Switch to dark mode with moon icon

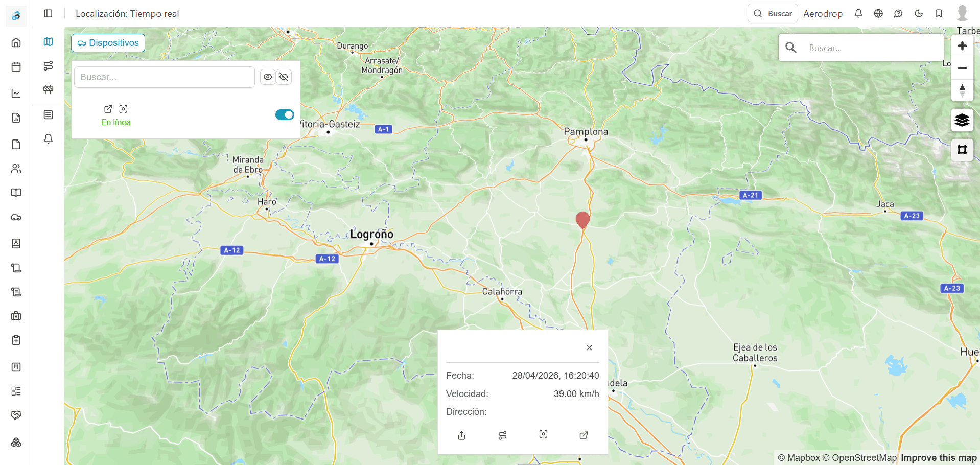coord(919,14)
